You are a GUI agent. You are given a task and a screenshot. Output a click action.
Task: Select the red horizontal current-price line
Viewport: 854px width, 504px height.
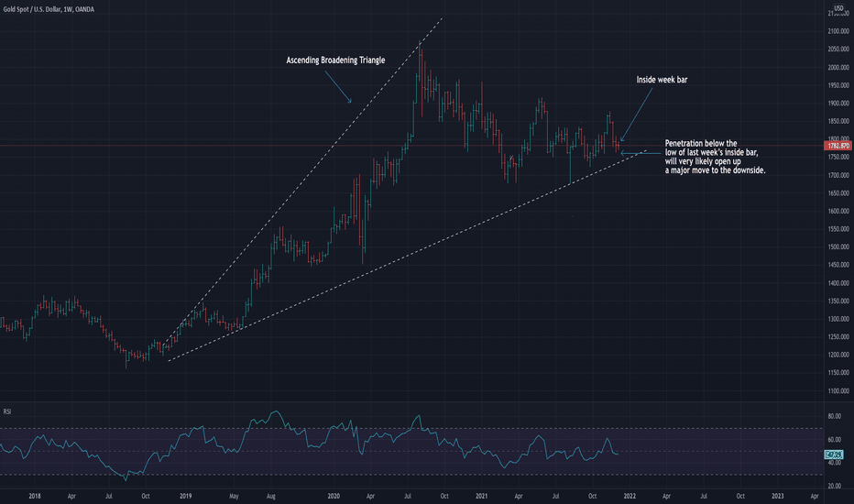pos(411,146)
